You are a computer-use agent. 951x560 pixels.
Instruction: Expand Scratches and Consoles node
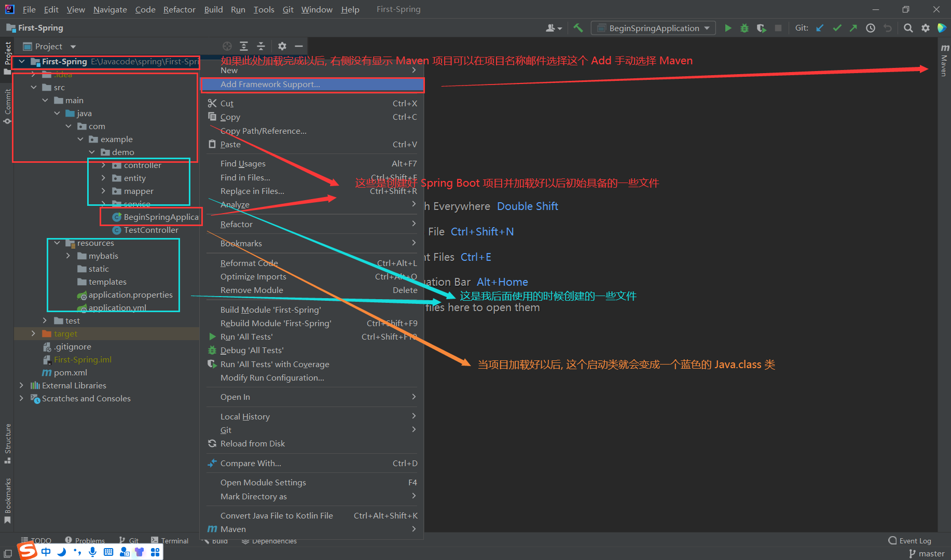pos(21,398)
